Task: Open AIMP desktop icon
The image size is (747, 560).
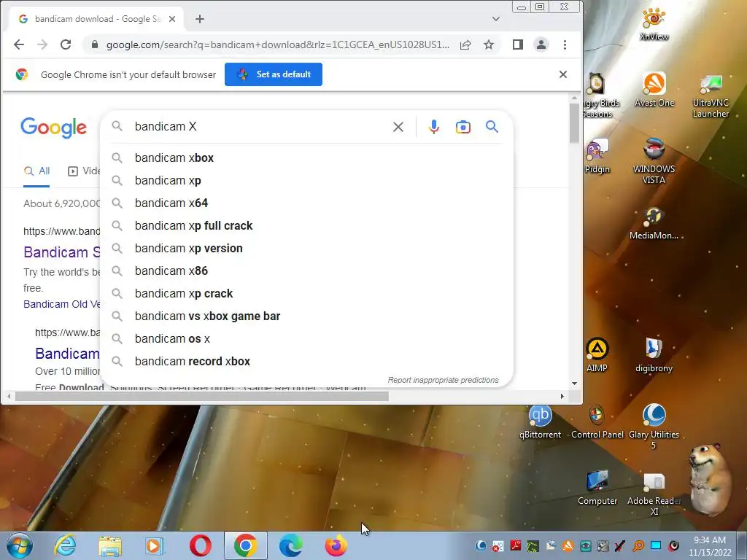Action: click(x=597, y=355)
